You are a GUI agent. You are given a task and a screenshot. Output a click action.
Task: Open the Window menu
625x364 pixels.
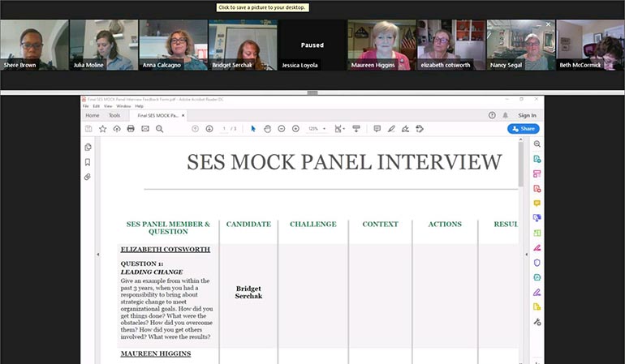(123, 106)
